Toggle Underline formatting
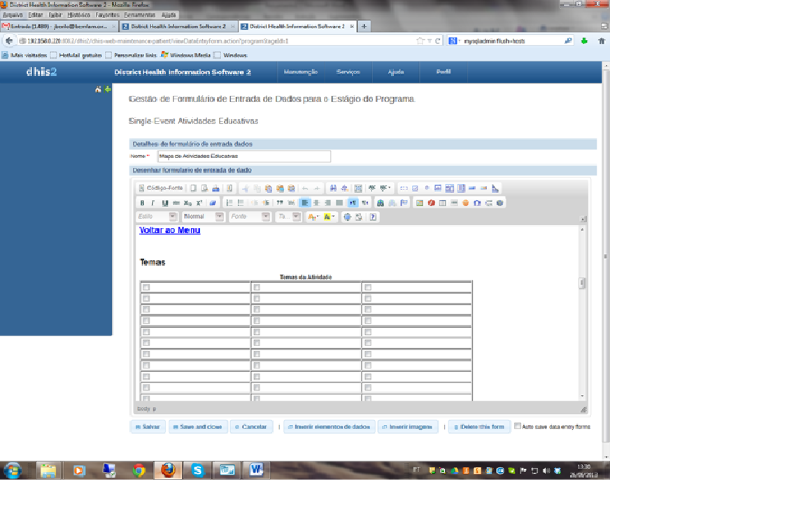 [x=165, y=203]
